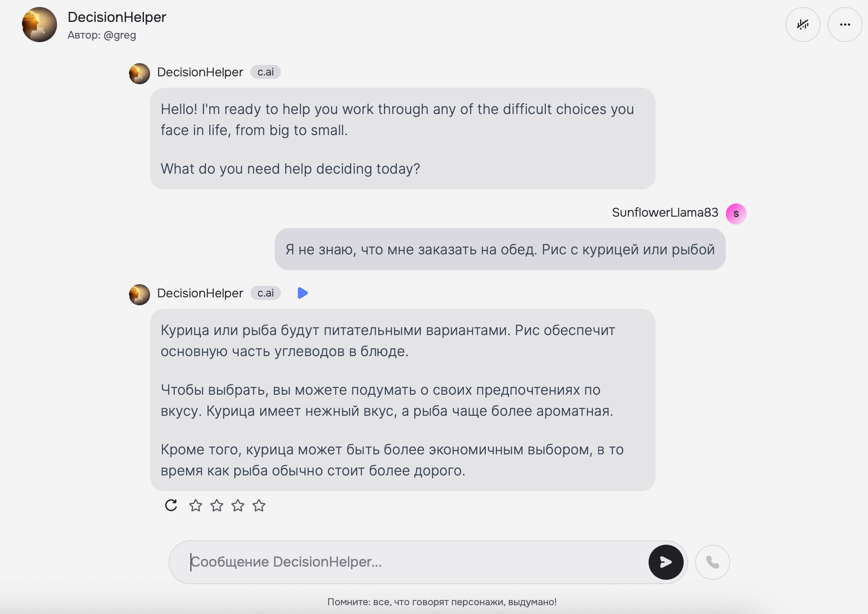The height and width of the screenshot is (614, 868).
Task: Click the c.ai badge on first message
Action: 265,72
